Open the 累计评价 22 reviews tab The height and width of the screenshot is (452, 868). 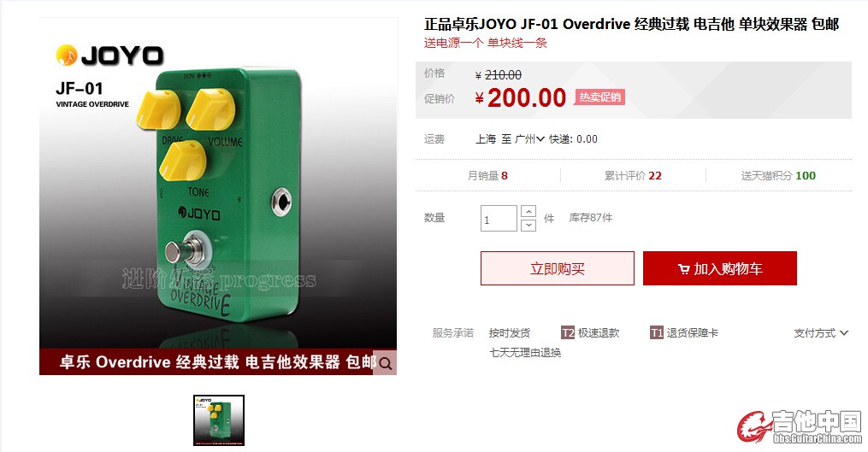tap(633, 175)
